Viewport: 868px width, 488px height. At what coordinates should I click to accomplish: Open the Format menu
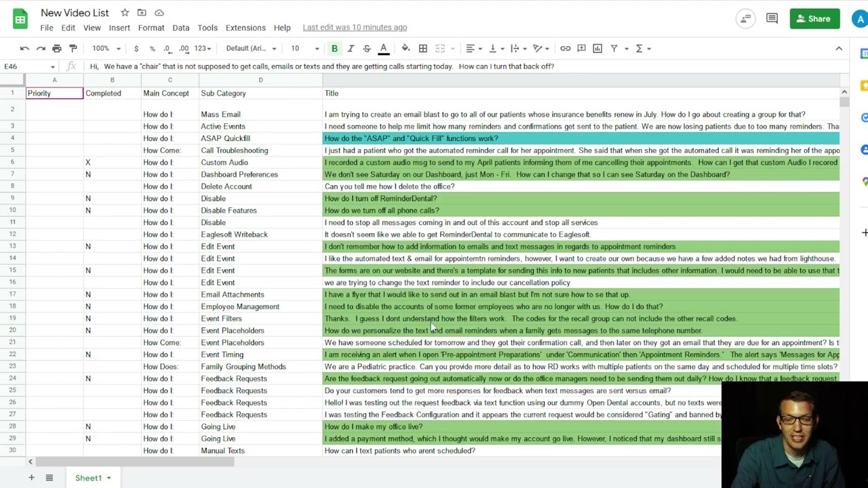pos(151,28)
